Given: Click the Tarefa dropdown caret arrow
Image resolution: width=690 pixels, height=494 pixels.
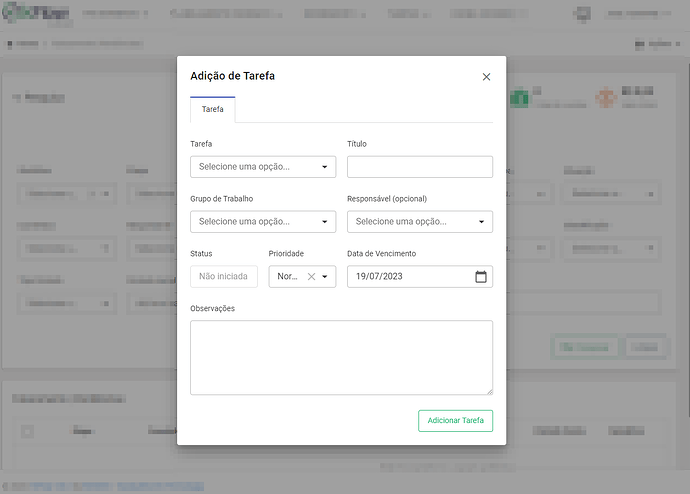Looking at the screenshot, I should point(325,167).
